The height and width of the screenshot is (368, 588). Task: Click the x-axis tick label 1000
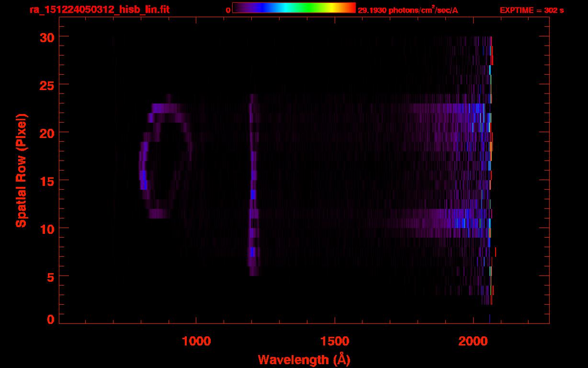coord(196,341)
